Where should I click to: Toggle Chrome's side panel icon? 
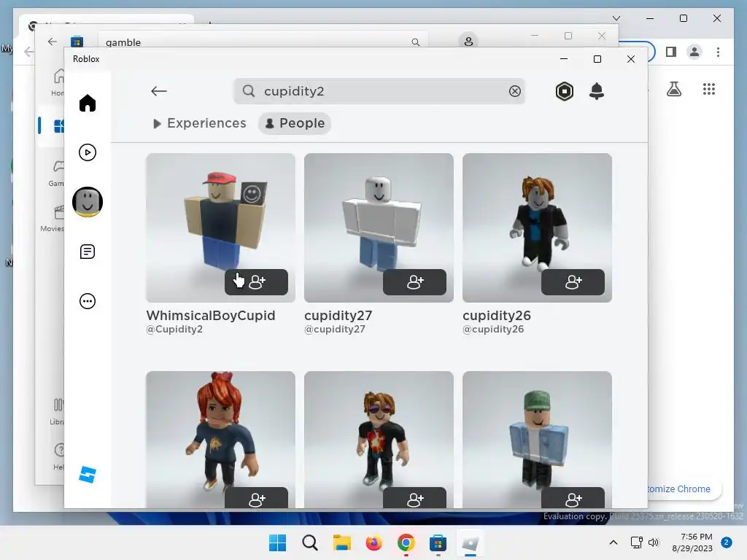[x=671, y=52]
